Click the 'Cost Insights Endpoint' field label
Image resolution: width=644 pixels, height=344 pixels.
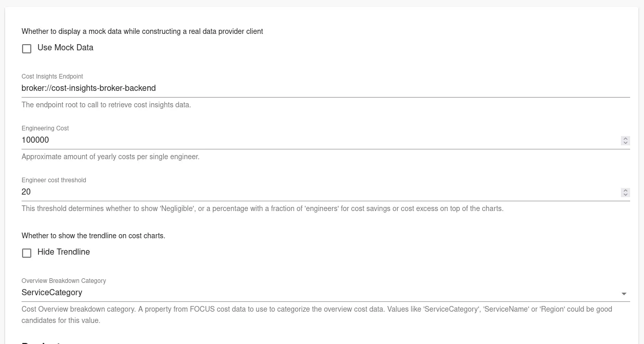pos(52,77)
